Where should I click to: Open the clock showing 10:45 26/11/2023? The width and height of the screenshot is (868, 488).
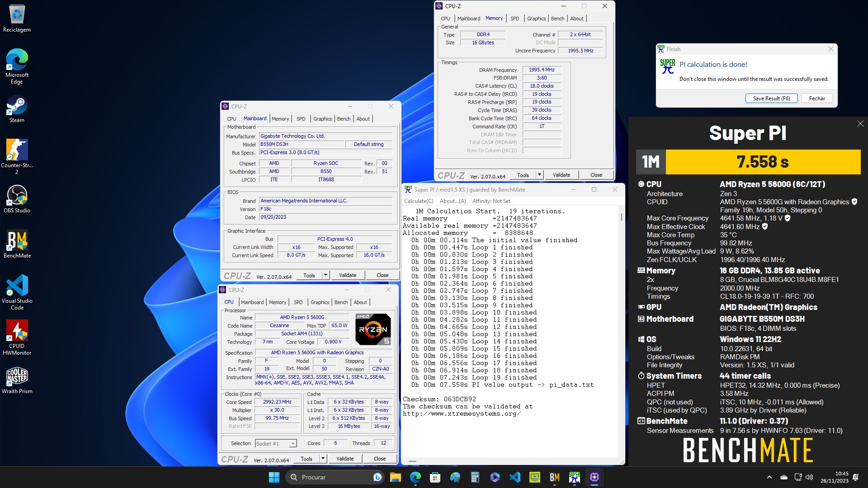point(835,477)
